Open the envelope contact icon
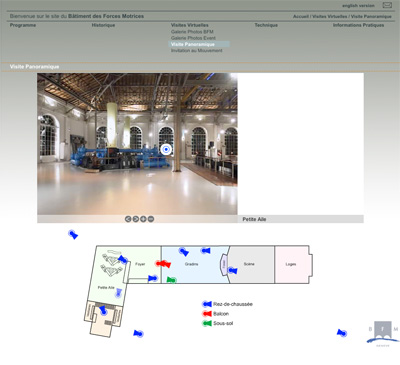Screen dimensions: 400x365 coord(387,5)
